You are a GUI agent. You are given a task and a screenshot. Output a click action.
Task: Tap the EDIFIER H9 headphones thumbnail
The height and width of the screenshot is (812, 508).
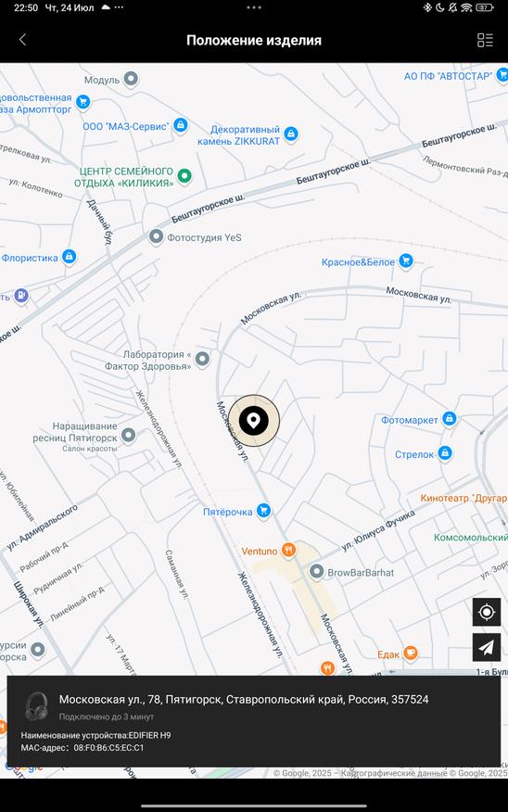tap(37, 705)
